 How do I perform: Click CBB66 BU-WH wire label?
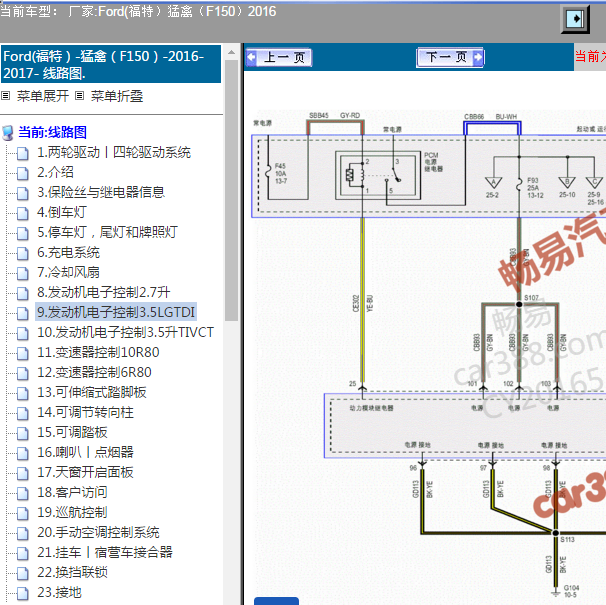490,116
